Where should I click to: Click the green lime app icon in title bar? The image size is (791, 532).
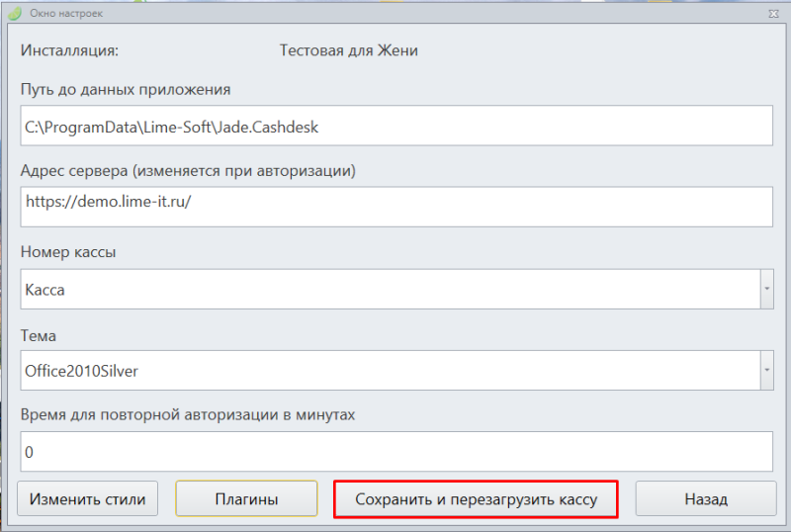coord(15,13)
